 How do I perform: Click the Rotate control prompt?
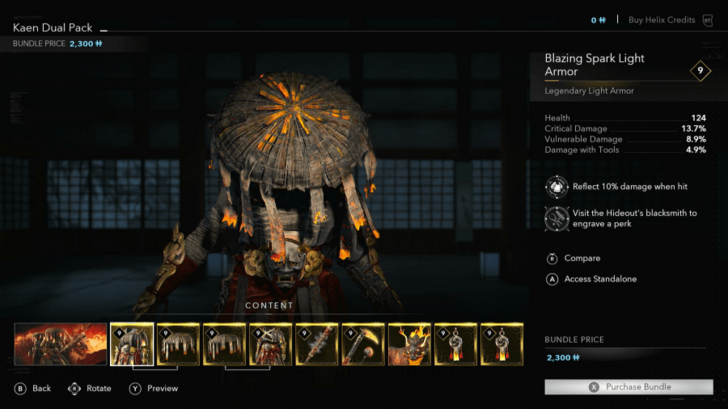click(90, 389)
